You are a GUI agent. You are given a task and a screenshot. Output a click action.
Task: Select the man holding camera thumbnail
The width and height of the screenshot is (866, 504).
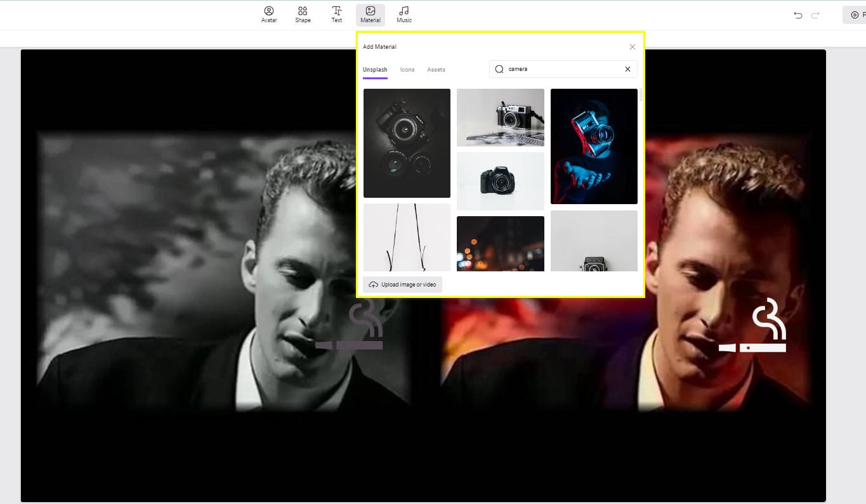coord(593,146)
